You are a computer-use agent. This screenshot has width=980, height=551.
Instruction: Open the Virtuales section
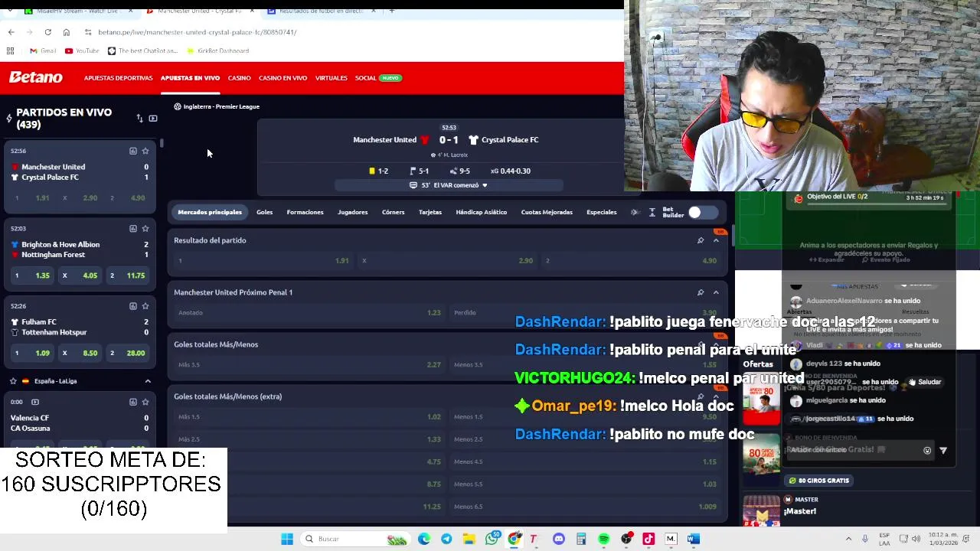click(x=331, y=78)
